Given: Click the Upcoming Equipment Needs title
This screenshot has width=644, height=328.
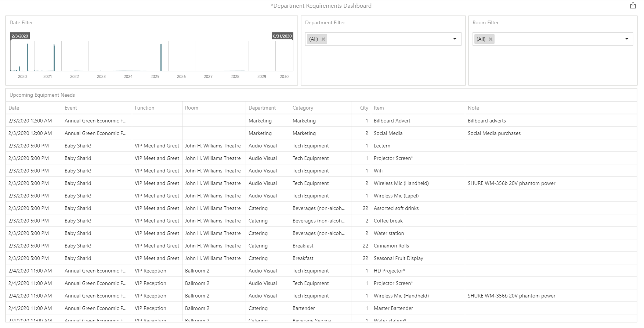Looking at the screenshot, I should point(42,95).
